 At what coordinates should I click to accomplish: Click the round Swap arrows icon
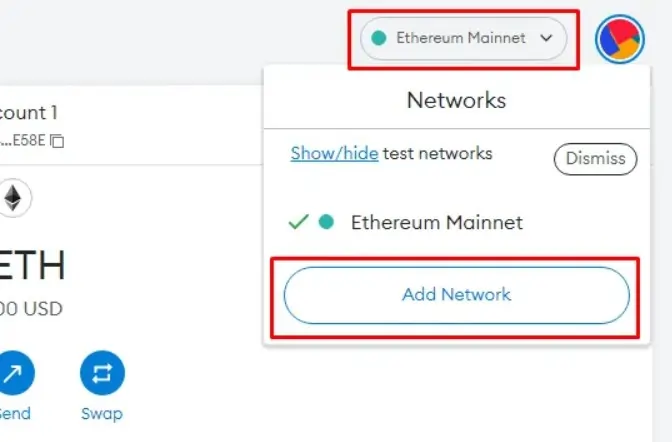pos(102,373)
